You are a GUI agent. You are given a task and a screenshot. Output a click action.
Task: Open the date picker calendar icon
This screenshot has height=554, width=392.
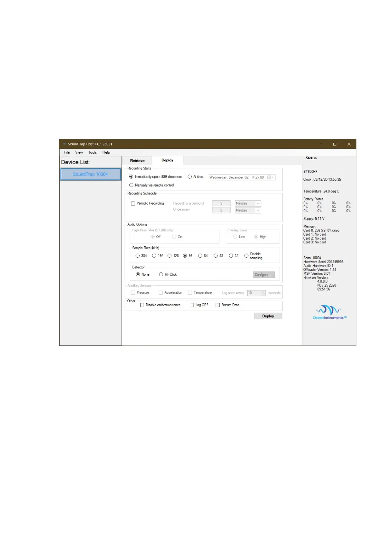tap(270, 177)
